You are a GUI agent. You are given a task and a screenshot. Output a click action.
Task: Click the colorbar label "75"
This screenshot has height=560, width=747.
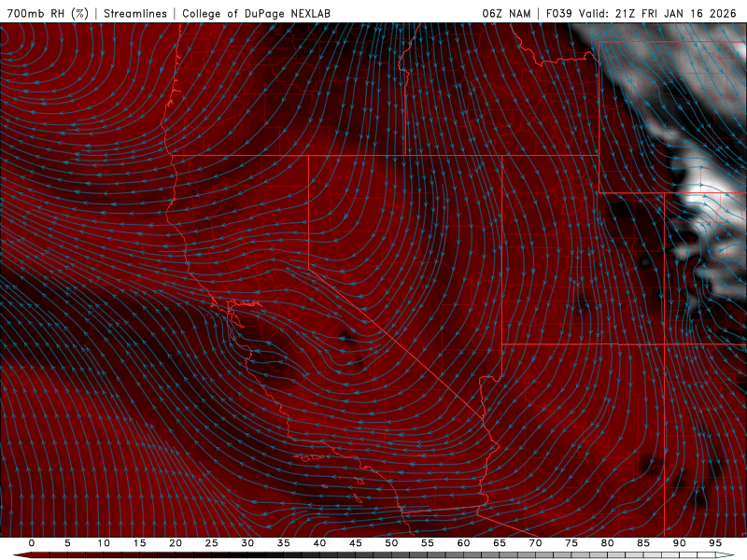click(571, 543)
